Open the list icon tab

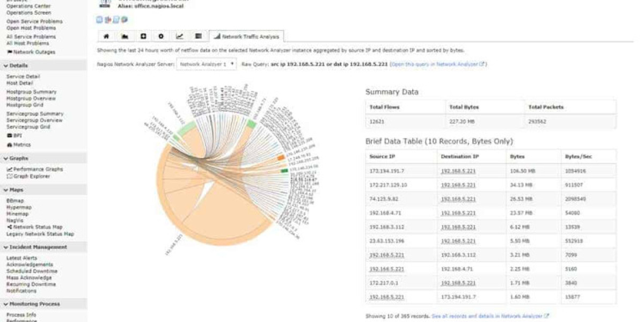198,36
